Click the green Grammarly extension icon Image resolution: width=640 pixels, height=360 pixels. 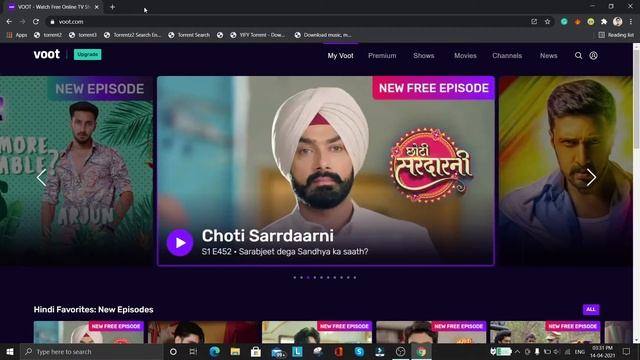[564, 22]
